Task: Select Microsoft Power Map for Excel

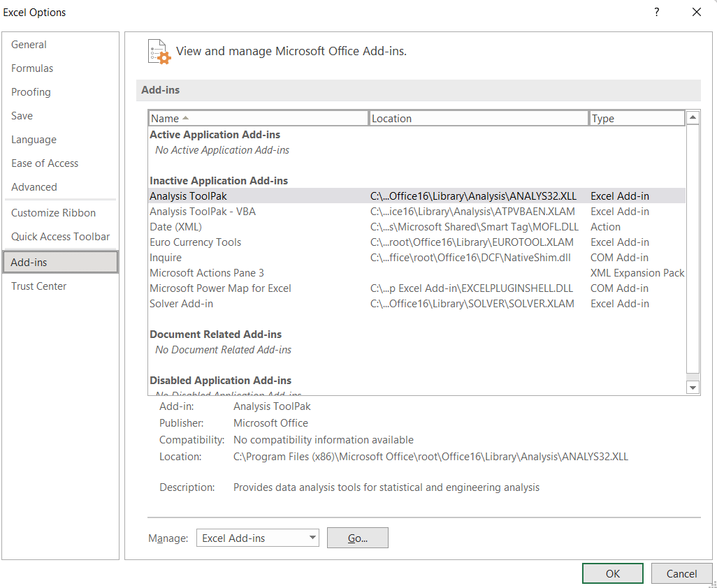Action: [x=220, y=288]
